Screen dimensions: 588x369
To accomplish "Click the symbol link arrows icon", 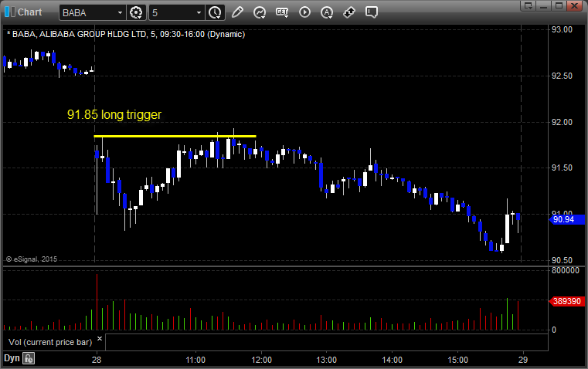I will [349, 12].
